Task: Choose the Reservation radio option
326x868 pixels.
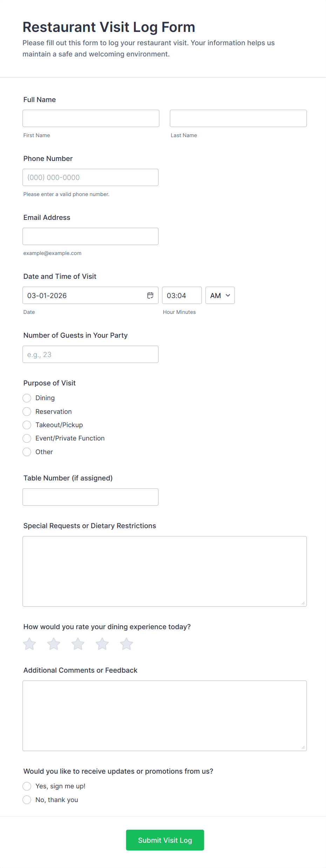Action: coord(27,411)
